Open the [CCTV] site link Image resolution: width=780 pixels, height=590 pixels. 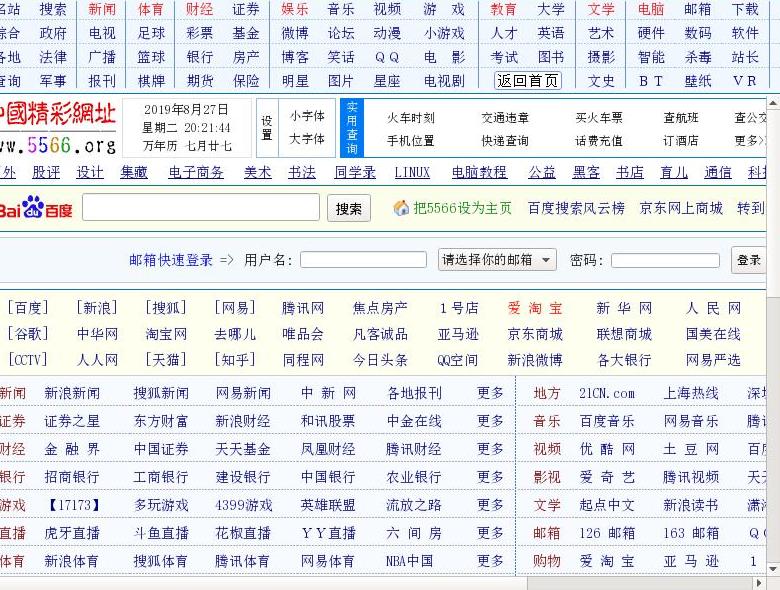point(28,360)
